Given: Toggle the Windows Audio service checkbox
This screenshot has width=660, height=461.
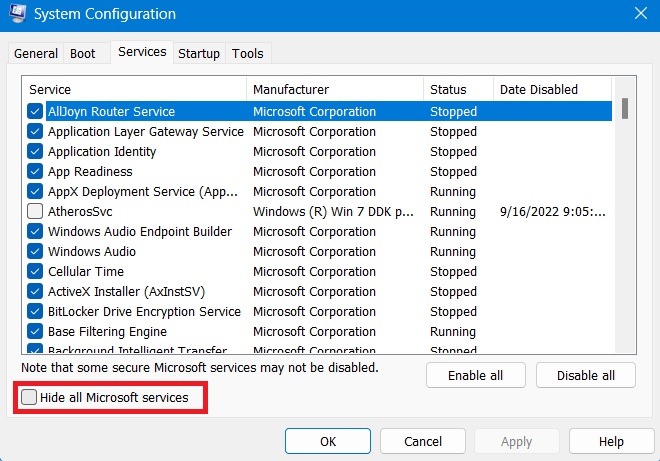Looking at the screenshot, I should point(35,251).
